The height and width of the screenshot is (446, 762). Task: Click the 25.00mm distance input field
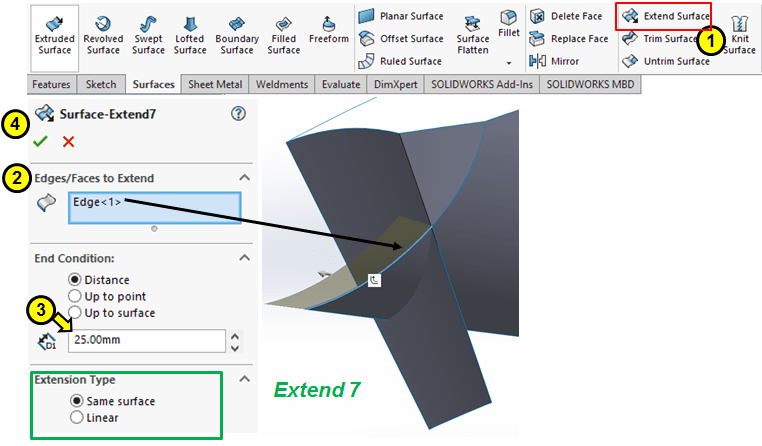tap(146, 341)
